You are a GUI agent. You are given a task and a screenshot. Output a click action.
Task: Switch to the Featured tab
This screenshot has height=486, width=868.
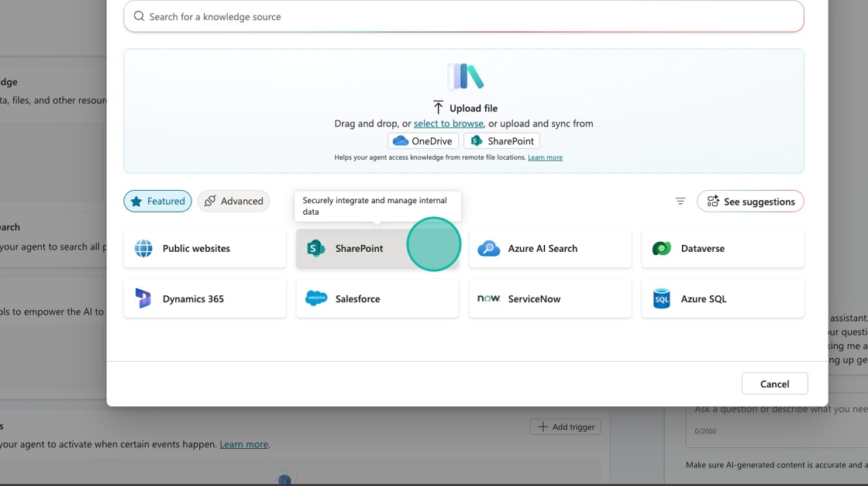click(x=157, y=202)
